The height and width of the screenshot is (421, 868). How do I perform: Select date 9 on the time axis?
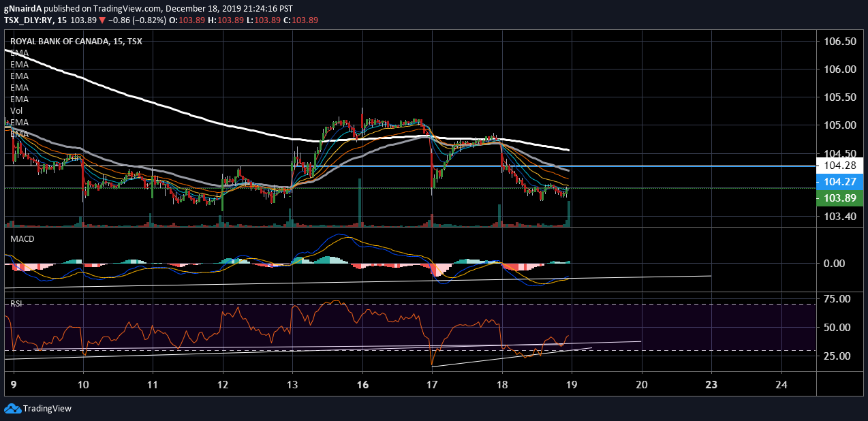[x=14, y=385]
